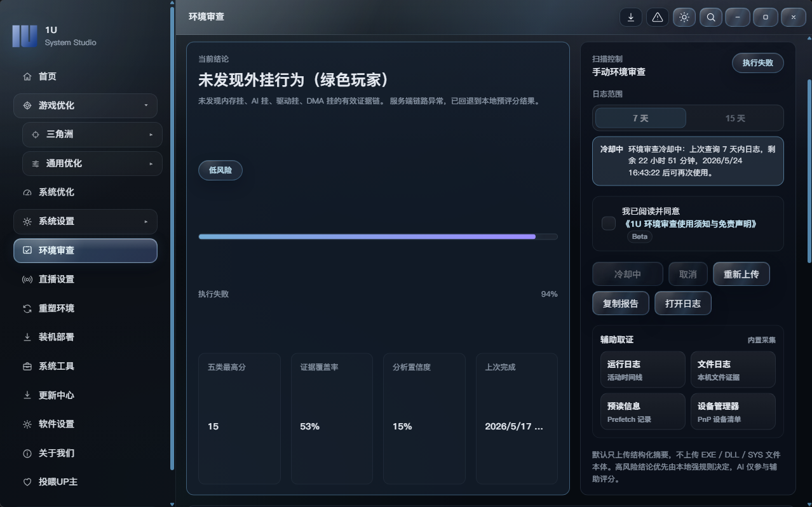Screen dimensions: 812x507
Task: Select the 7 天 log range option
Action: click(x=640, y=118)
